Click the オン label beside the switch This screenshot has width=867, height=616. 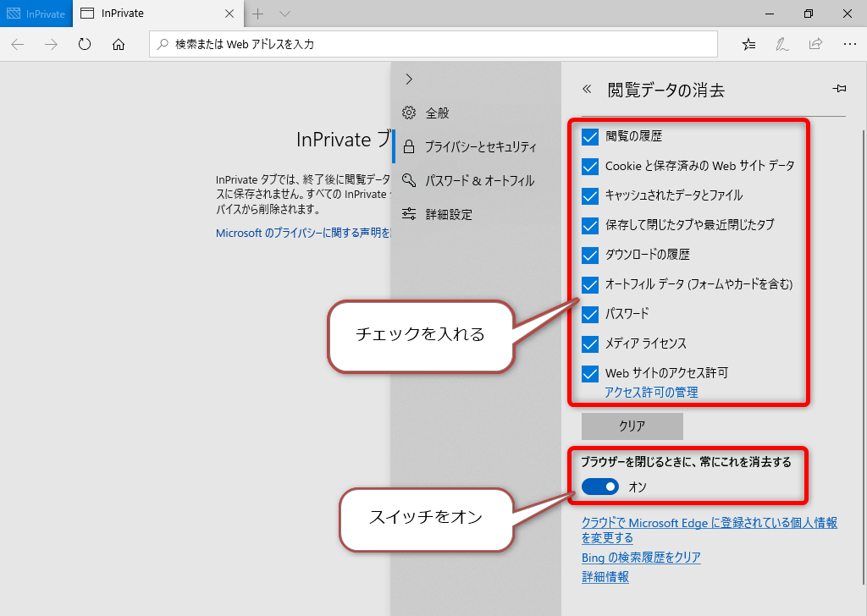pyautogui.click(x=638, y=487)
